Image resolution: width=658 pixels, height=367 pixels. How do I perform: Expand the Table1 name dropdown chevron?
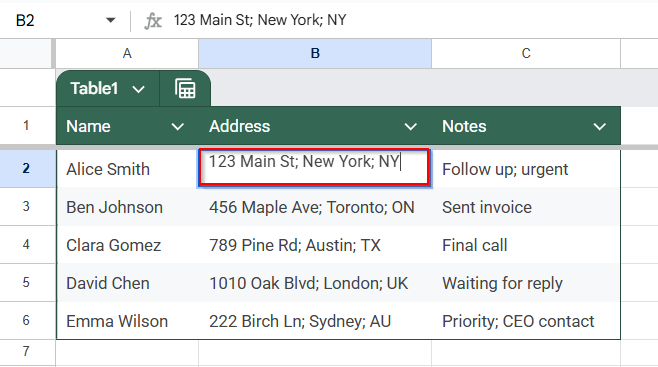(138, 89)
